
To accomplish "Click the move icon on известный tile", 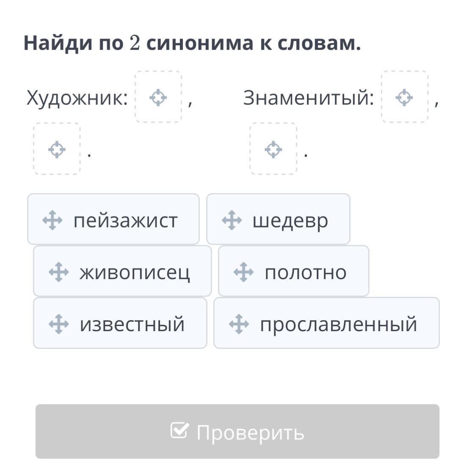I will (x=58, y=324).
